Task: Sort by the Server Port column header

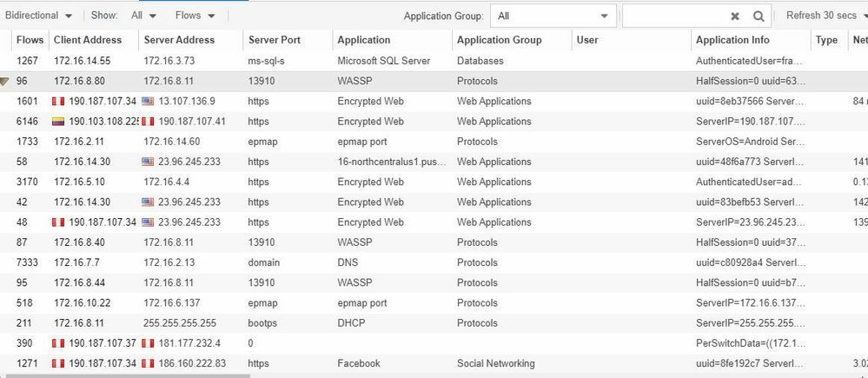Action: click(275, 40)
